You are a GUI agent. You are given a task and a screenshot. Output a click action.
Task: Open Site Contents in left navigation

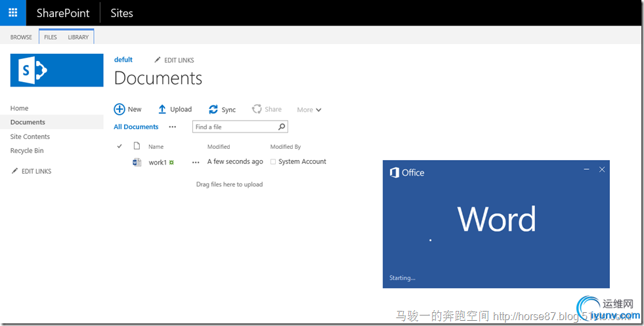pos(30,136)
